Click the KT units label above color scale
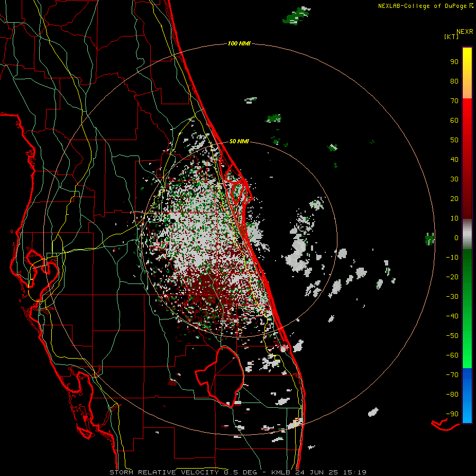476x476 pixels. click(452, 36)
